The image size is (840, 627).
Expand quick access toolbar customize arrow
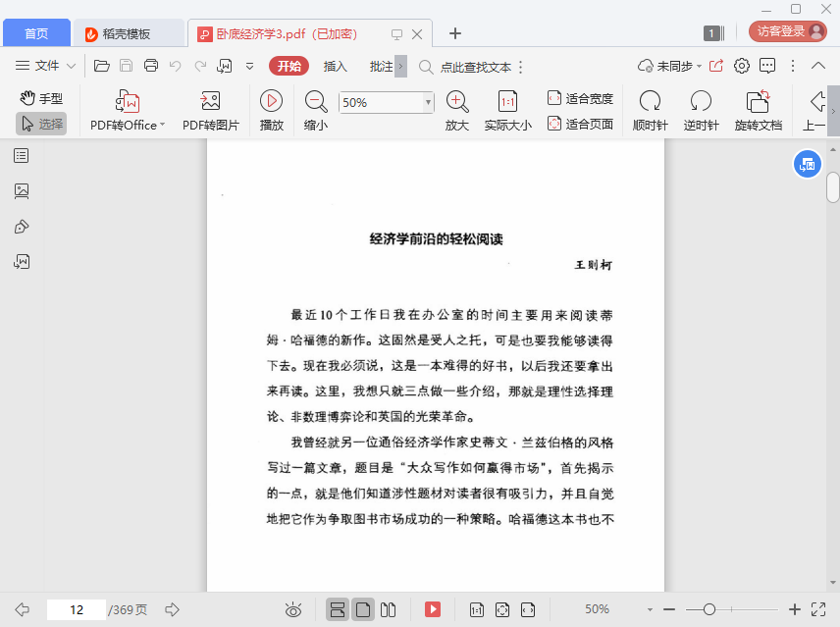coord(249,67)
